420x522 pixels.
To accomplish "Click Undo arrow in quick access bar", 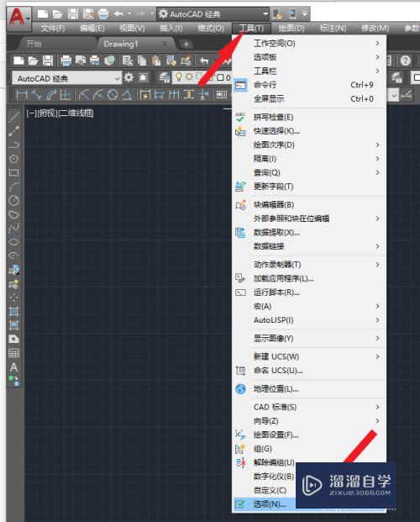I will tap(118, 14).
